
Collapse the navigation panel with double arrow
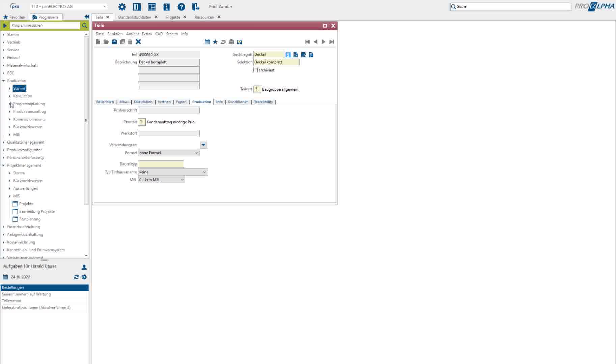(x=87, y=17)
